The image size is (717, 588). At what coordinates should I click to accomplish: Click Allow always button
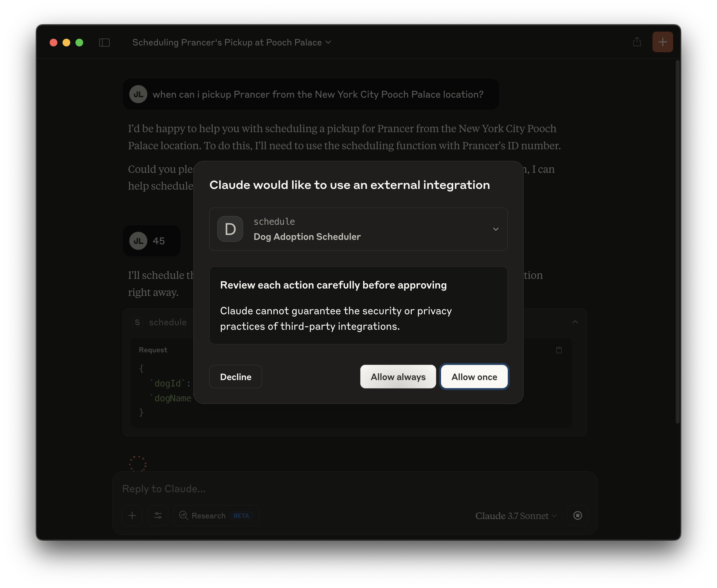click(398, 377)
